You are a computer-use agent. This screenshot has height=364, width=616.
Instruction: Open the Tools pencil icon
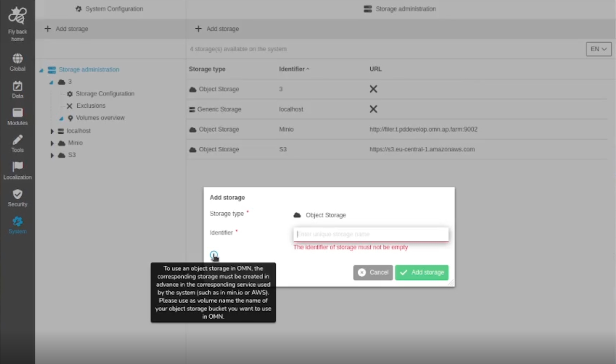(17, 140)
